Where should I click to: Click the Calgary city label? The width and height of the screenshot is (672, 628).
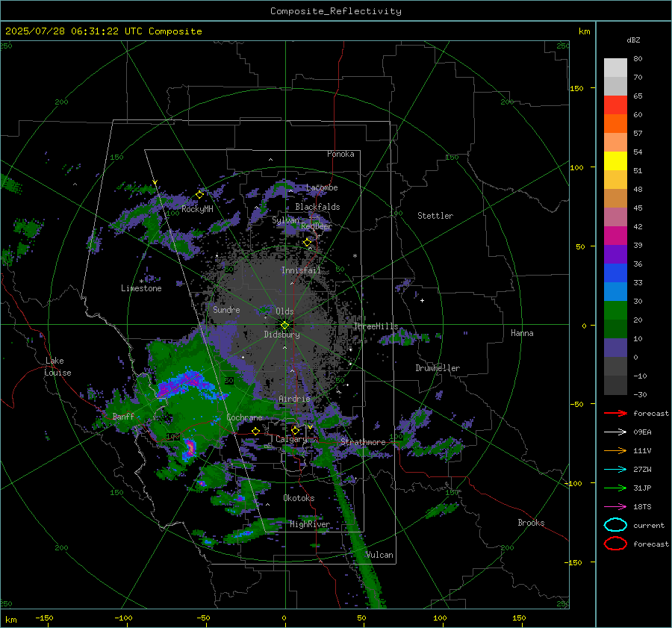pyautogui.click(x=291, y=439)
